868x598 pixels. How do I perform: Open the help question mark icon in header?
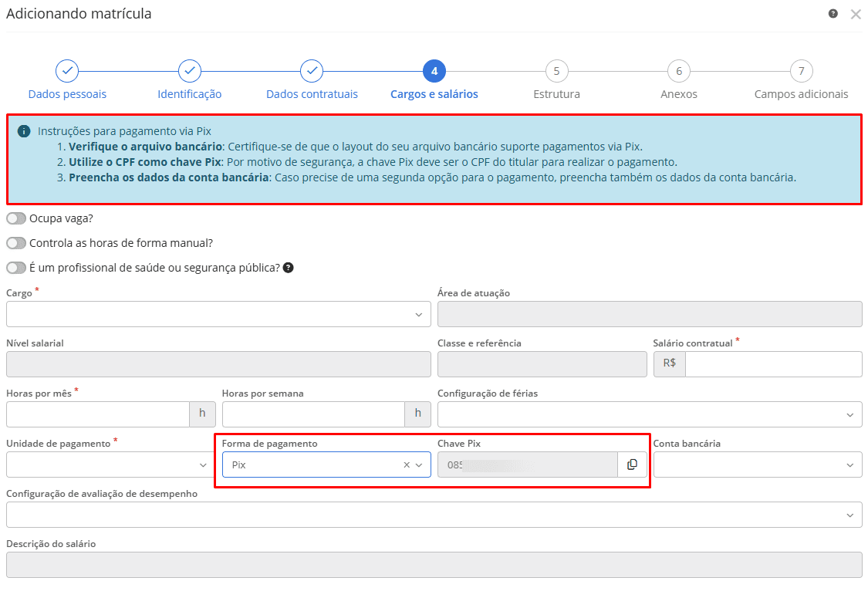833,14
